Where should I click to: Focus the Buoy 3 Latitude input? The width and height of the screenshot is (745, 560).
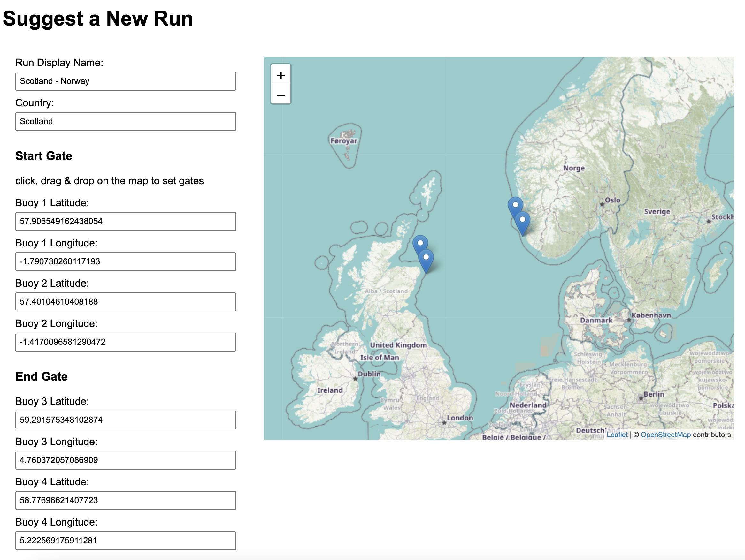[125, 420]
